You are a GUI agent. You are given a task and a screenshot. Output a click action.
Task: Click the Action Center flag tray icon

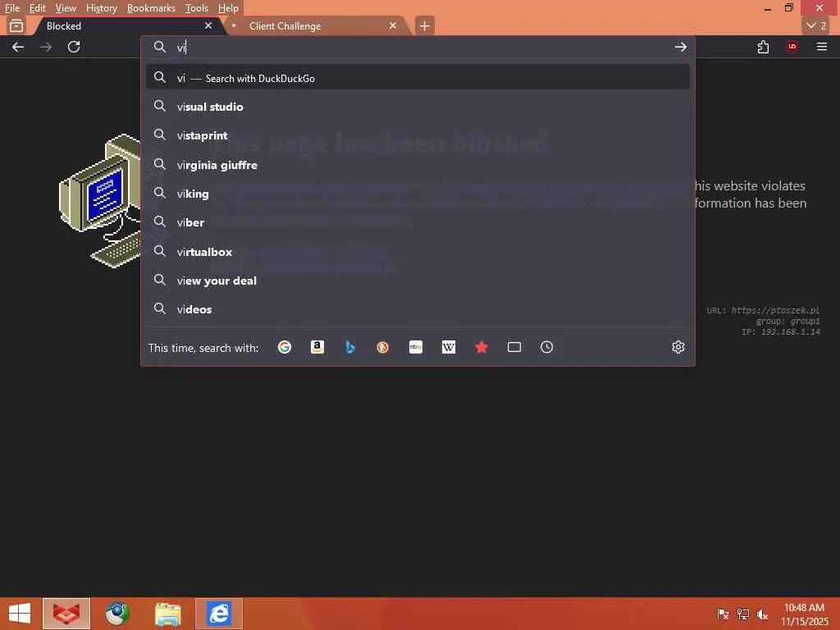pos(724,614)
